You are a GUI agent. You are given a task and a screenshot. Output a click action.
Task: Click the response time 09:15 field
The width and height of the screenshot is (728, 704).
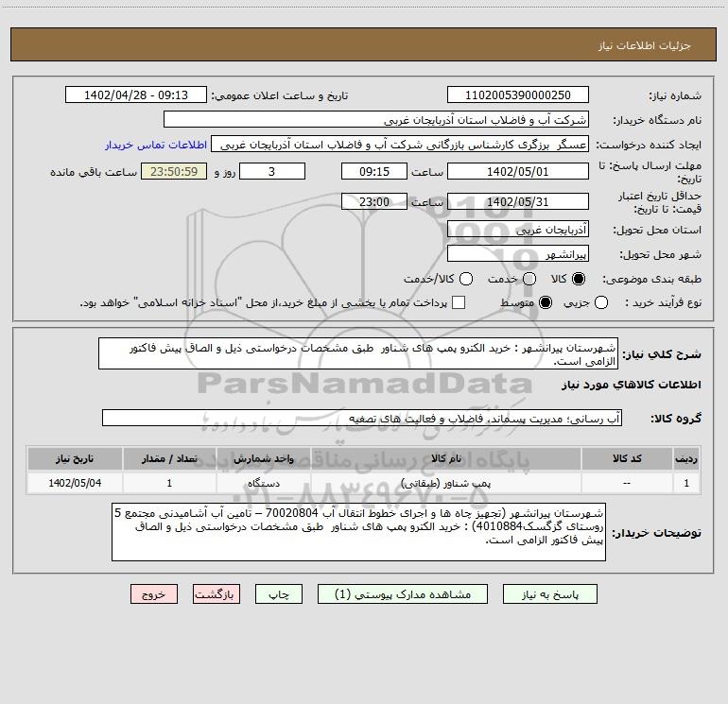374,171
